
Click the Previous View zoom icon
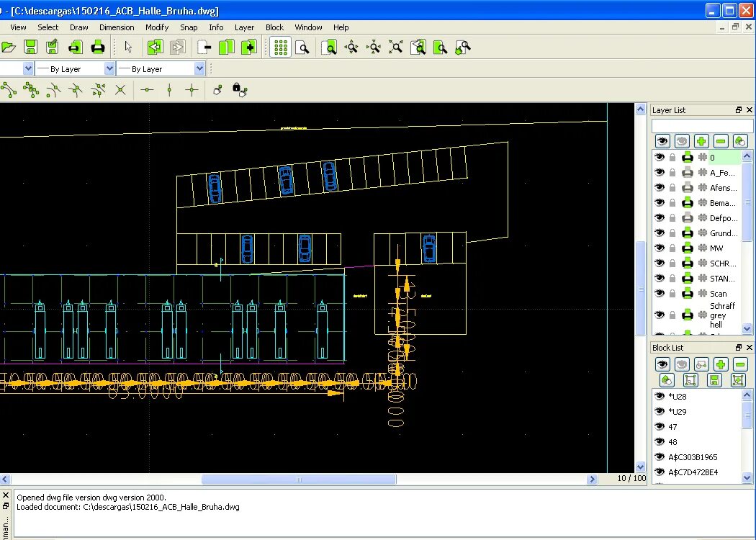pos(418,48)
